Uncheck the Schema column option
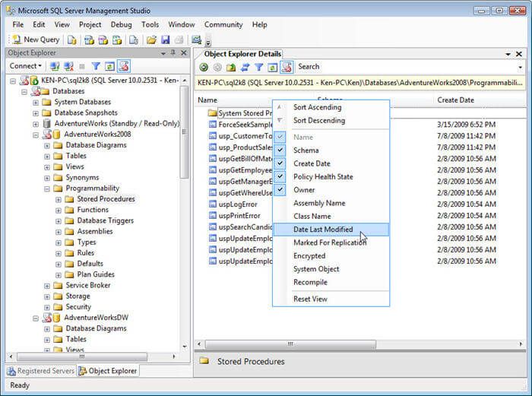Viewport: 532px width, 396px height. tap(280, 150)
